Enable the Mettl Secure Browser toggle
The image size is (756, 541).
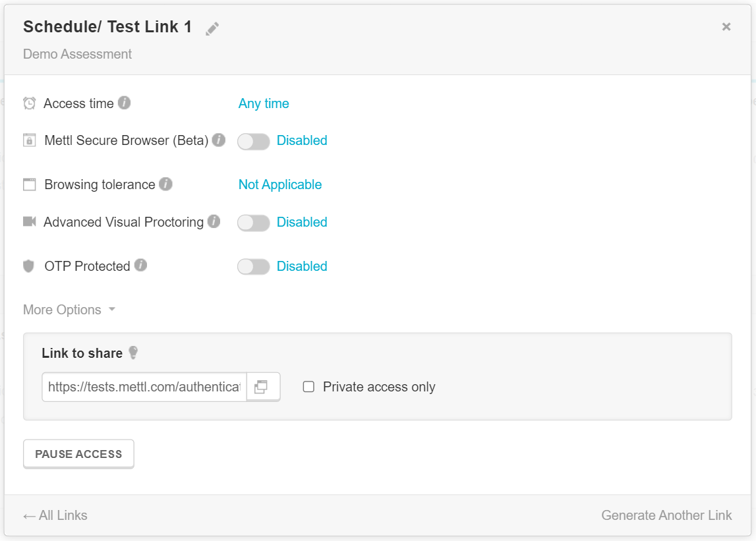[254, 141]
